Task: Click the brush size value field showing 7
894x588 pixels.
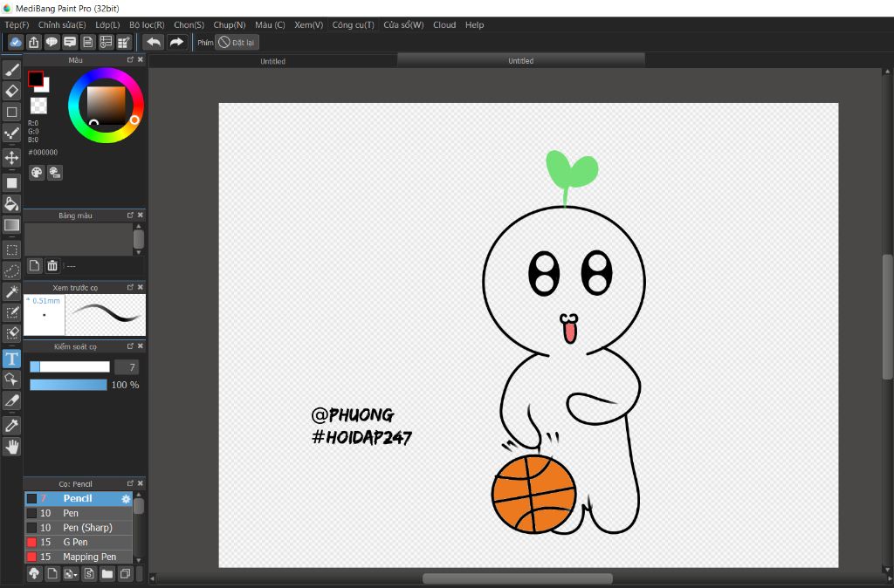Action: 127,367
